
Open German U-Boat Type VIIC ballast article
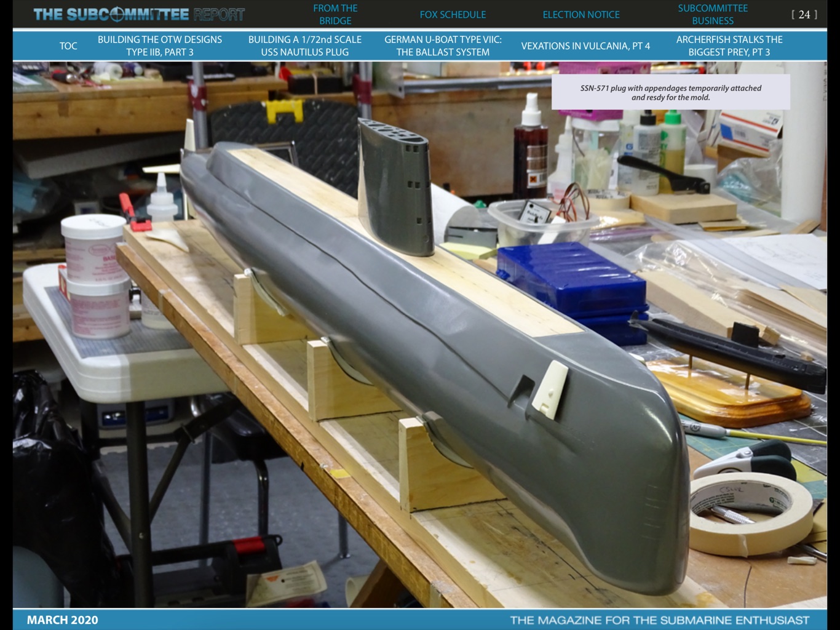[x=443, y=46]
